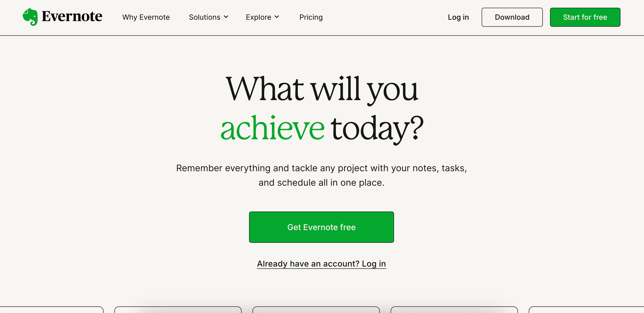Select the green Start for free button
This screenshot has height=313, width=644.
(585, 17)
